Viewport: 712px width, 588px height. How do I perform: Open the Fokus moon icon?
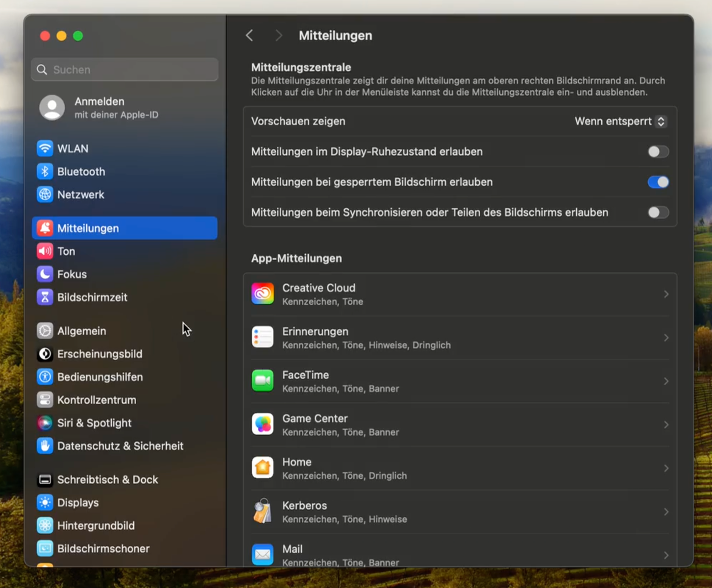click(x=45, y=274)
